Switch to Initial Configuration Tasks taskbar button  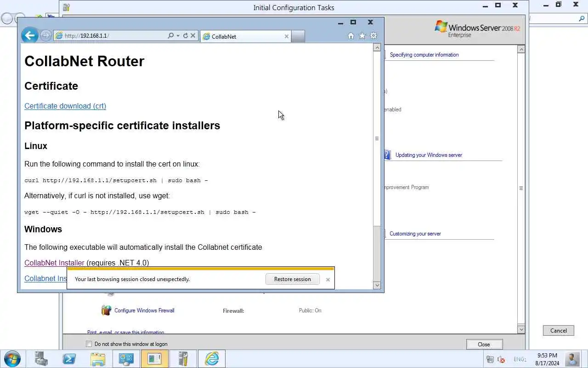pos(154,358)
